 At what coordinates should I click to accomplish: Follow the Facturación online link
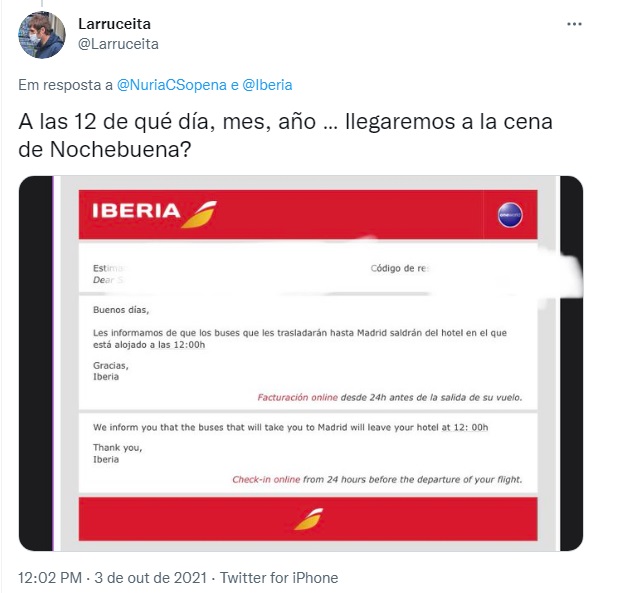tap(298, 397)
